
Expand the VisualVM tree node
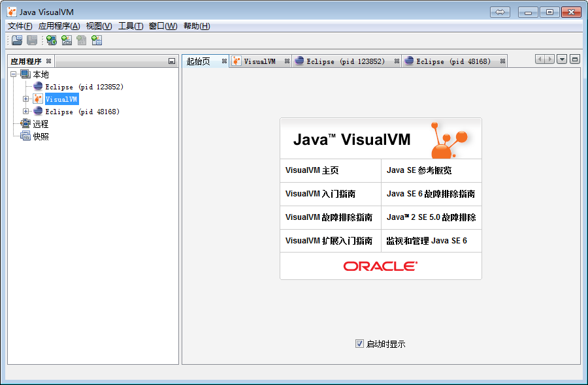(25, 99)
